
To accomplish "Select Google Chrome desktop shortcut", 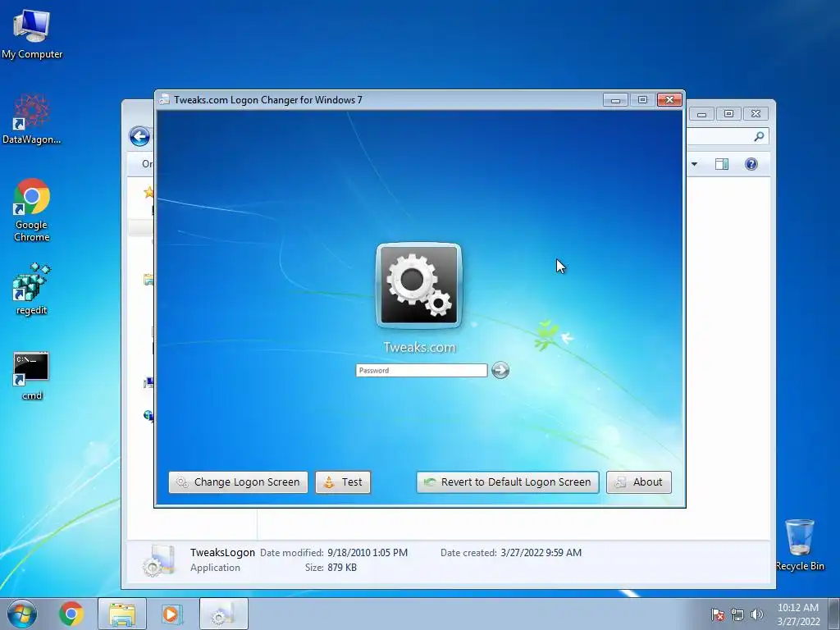I will click(32, 210).
